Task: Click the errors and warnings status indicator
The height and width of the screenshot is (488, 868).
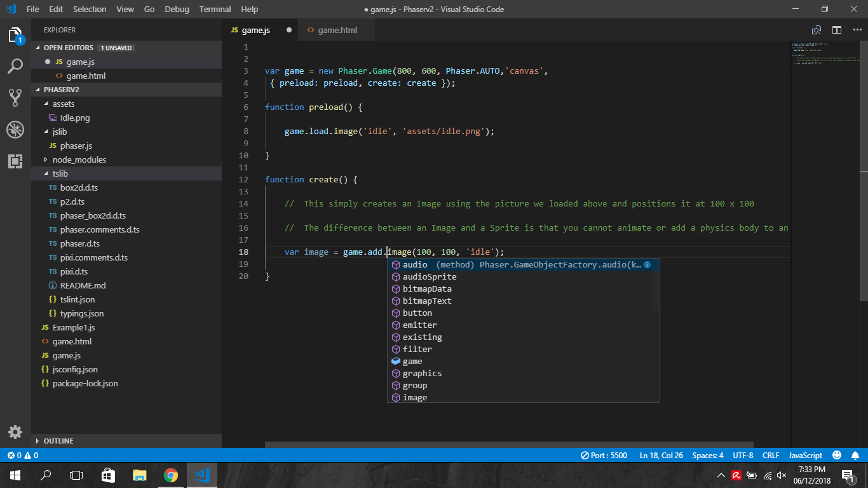Action: [23, 456]
